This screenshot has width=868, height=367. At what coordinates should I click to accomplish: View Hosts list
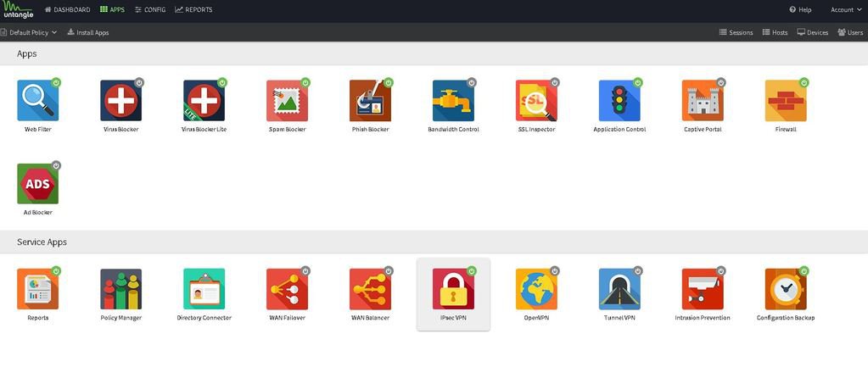(x=775, y=32)
